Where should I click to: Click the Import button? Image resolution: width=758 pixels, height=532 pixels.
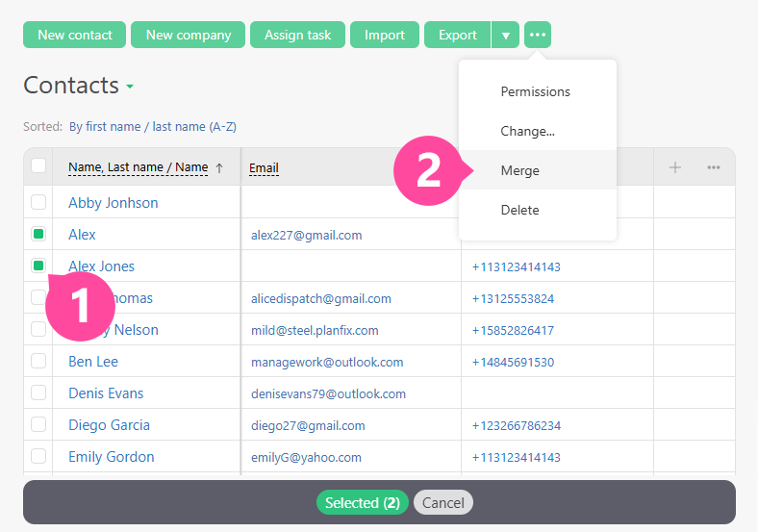pyautogui.click(x=384, y=35)
